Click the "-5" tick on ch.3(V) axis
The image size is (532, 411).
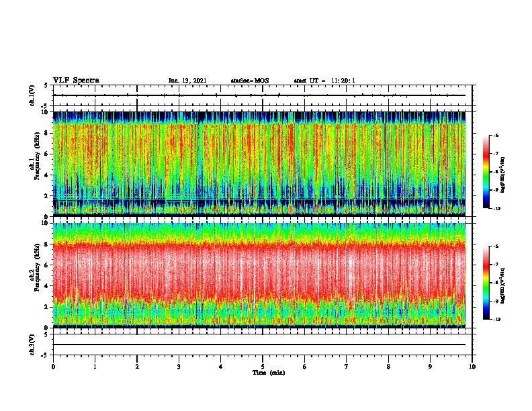click(45, 355)
